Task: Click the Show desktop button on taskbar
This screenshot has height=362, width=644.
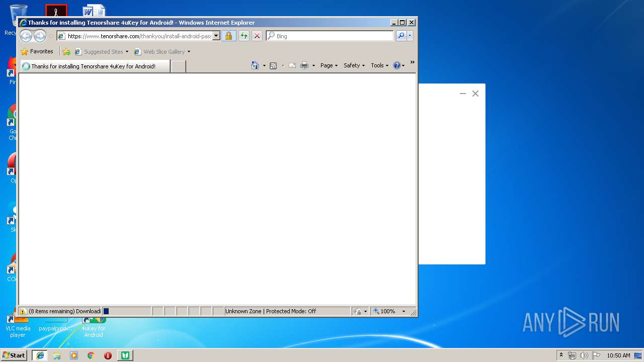Action: click(638, 355)
